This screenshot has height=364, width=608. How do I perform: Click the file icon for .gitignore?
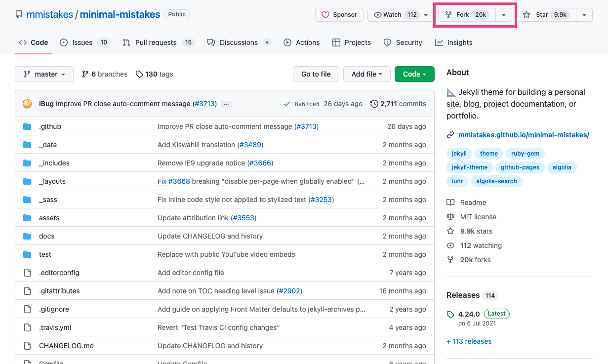pyautogui.click(x=27, y=309)
